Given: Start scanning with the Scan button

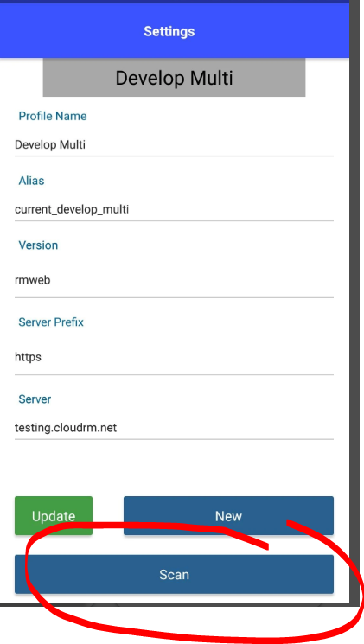Looking at the screenshot, I should [174, 574].
